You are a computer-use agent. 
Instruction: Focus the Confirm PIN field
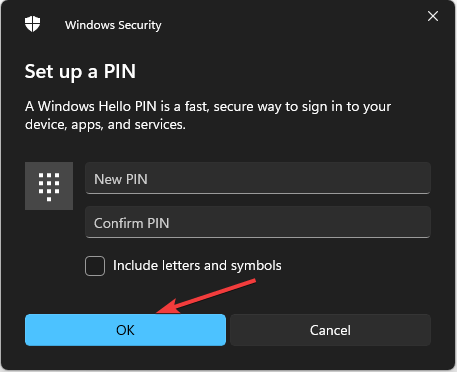click(x=258, y=222)
